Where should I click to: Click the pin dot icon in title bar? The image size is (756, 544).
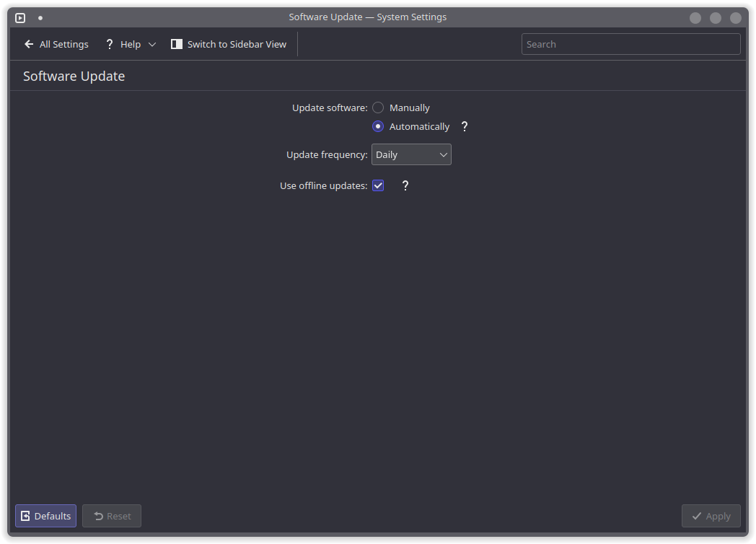[x=40, y=18]
